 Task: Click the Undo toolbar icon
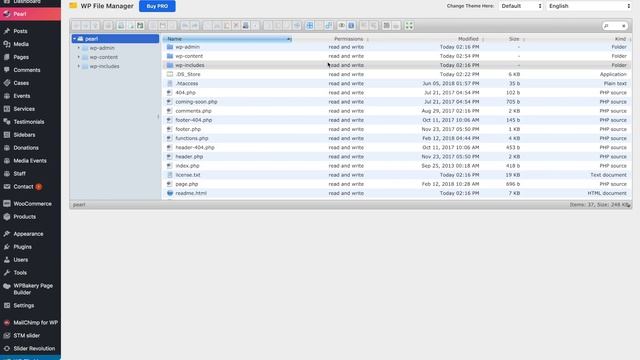[185, 25]
